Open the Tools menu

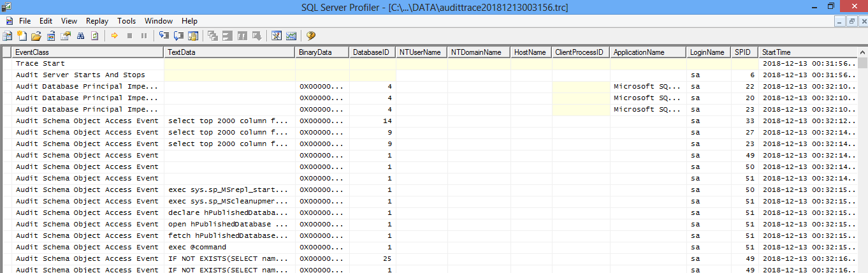tap(127, 21)
